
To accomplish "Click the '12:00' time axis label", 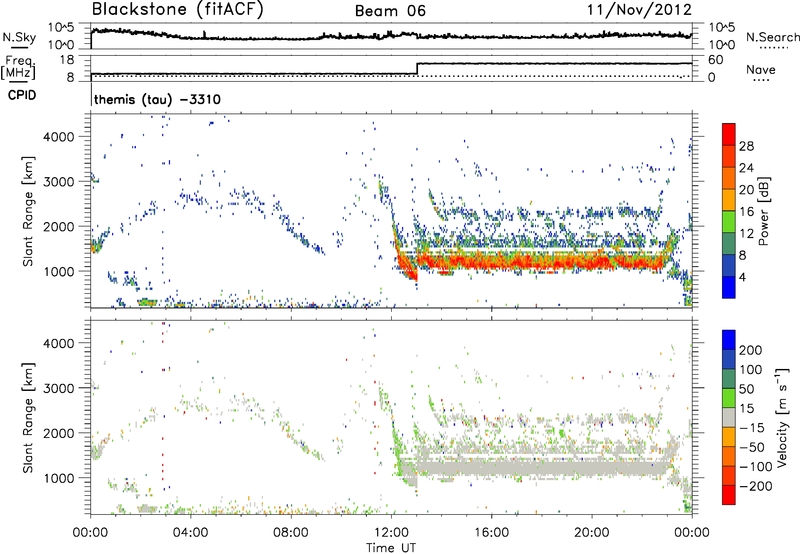I will pos(391,533).
